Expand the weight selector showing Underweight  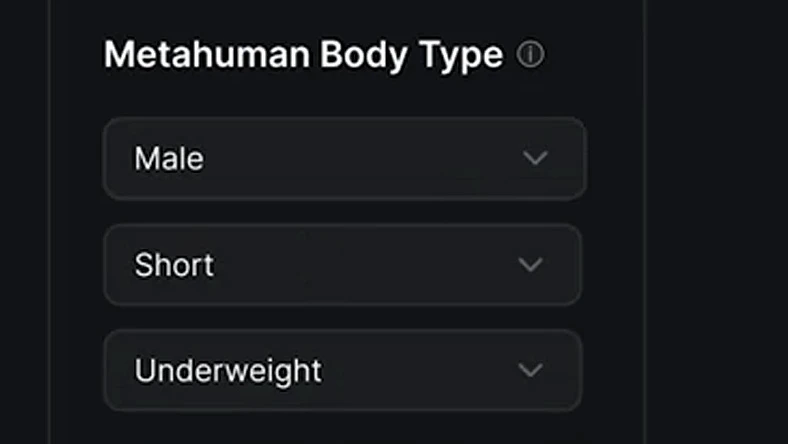(x=343, y=371)
